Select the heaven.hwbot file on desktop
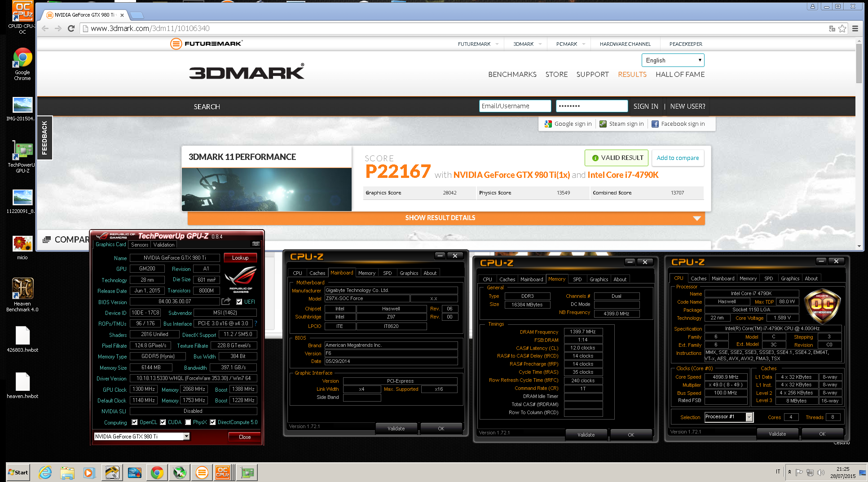The height and width of the screenshot is (482, 868). click(x=22, y=386)
